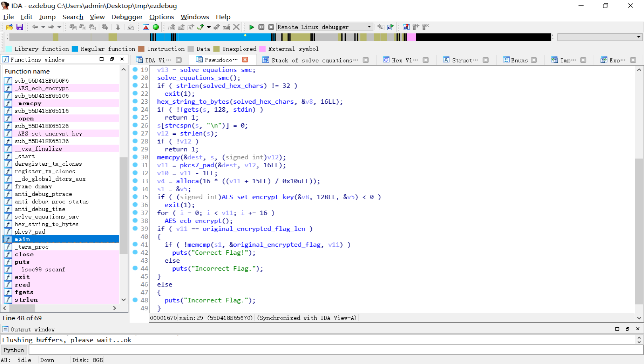Switch to the IDA View tab
644x364 pixels.
158,60
